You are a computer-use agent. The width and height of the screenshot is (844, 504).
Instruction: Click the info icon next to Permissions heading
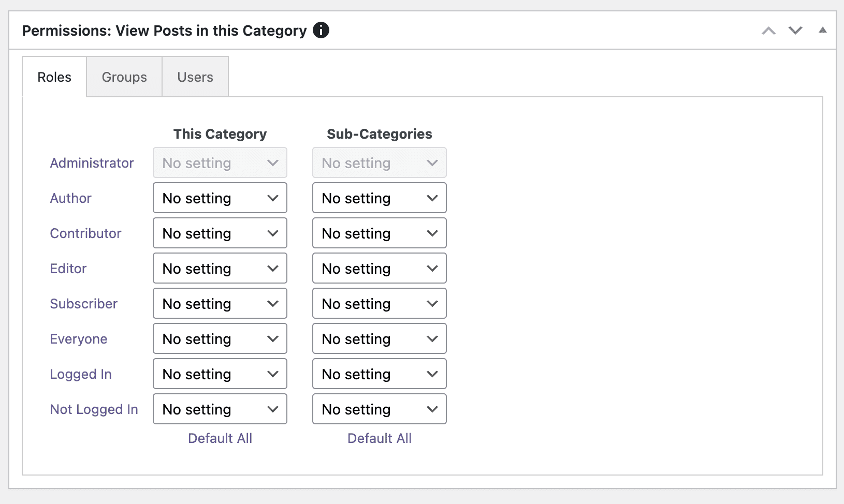click(321, 31)
